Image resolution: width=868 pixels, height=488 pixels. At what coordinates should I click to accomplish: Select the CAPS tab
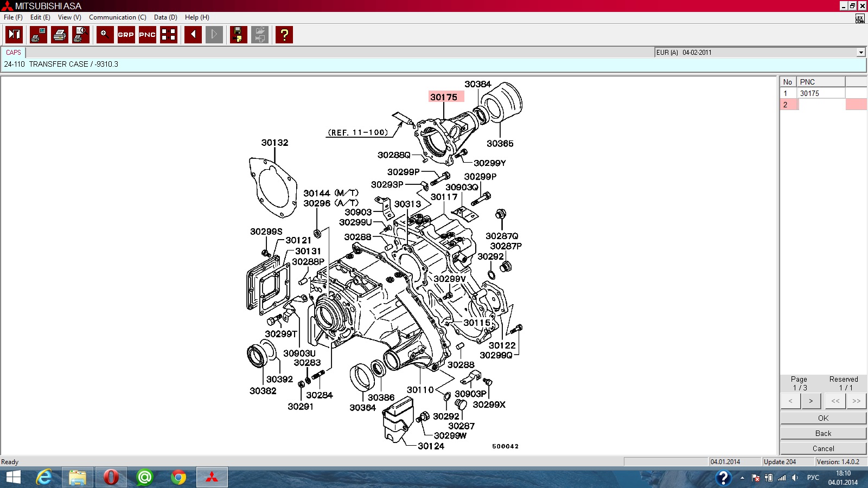(14, 53)
